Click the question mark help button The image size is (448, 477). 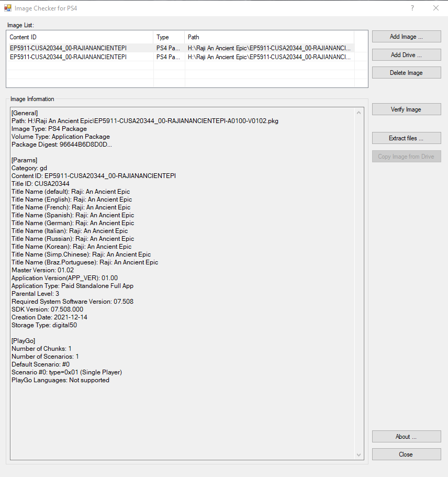pyautogui.click(x=412, y=8)
